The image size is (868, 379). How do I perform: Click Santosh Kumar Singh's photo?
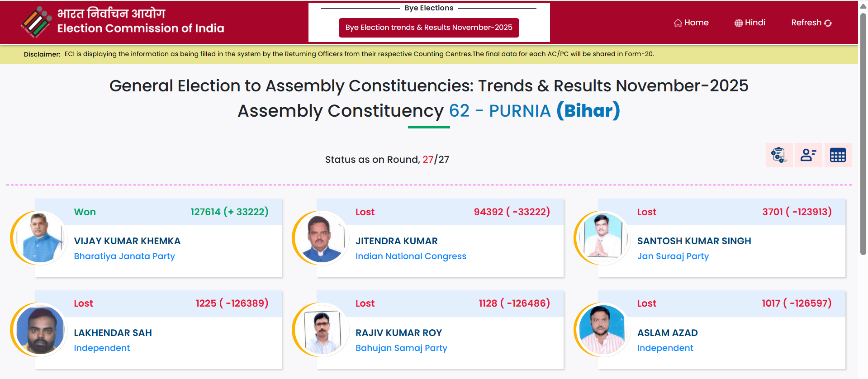tap(603, 238)
